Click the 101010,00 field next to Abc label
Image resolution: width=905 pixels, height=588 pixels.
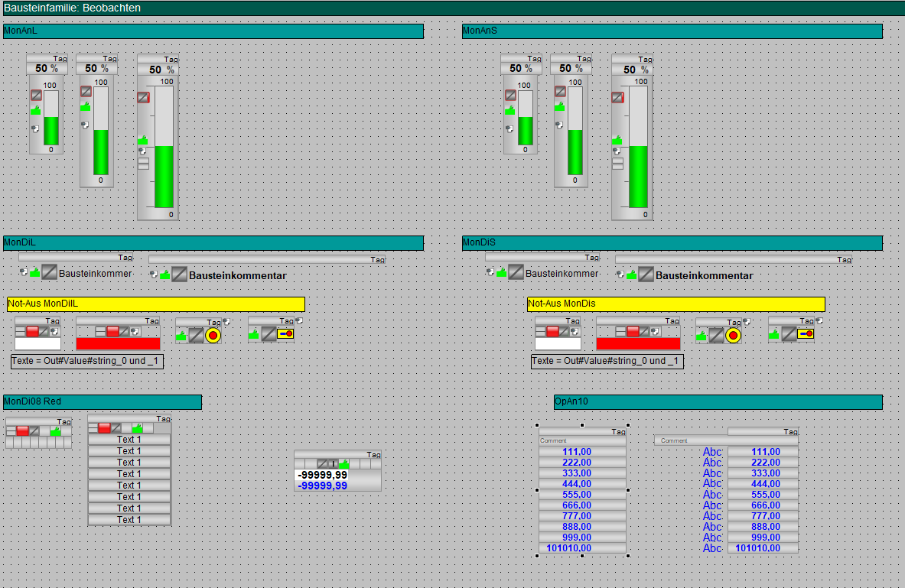[762, 548]
